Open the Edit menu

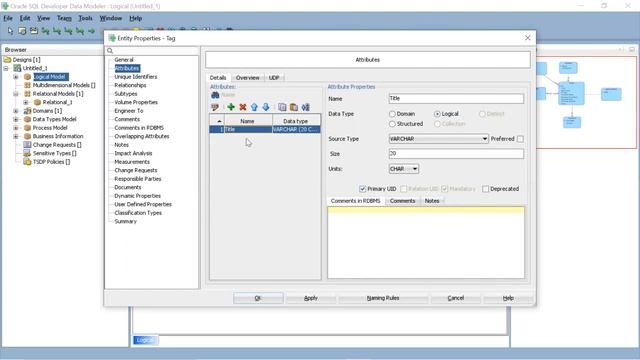point(25,18)
